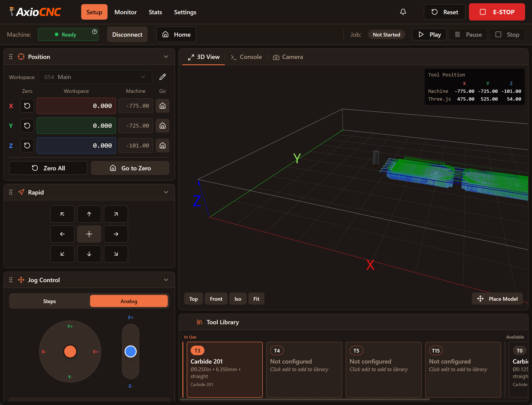Screen dimensions: 532x405
Task: Open the workspace edit pencil icon
Action: pyautogui.click(x=162, y=77)
